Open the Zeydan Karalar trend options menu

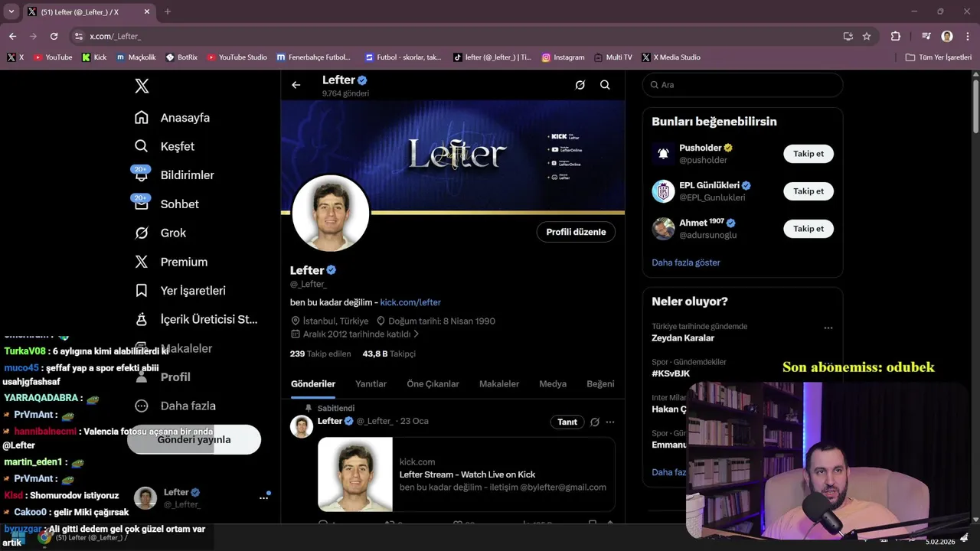[x=828, y=328]
